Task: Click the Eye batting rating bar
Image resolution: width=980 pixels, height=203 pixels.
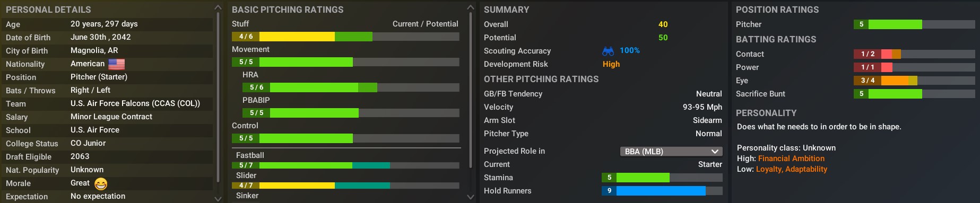Action: pyautogui.click(x=914, y=81)
